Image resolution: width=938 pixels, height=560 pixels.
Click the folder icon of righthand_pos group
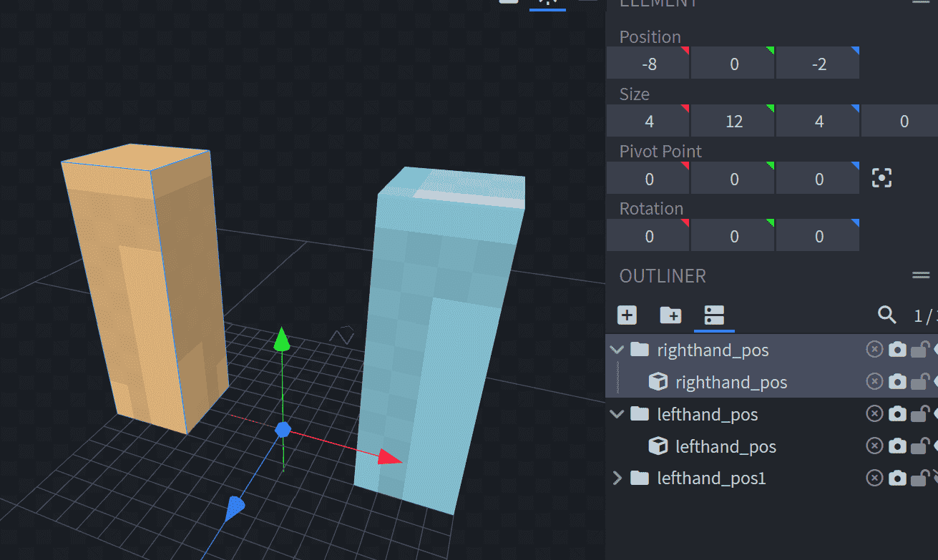pos(639,350)
